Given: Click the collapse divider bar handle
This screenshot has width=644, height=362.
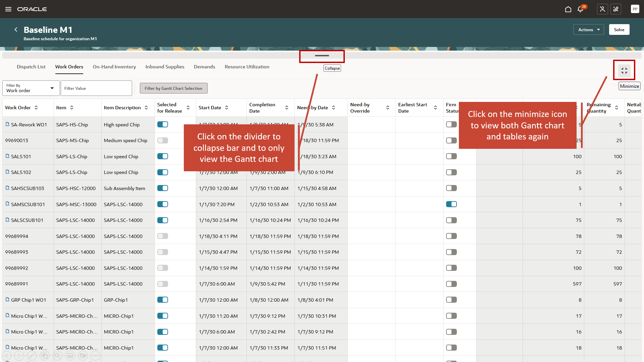Looking at the screenshot, I should [x=322, y=56].
